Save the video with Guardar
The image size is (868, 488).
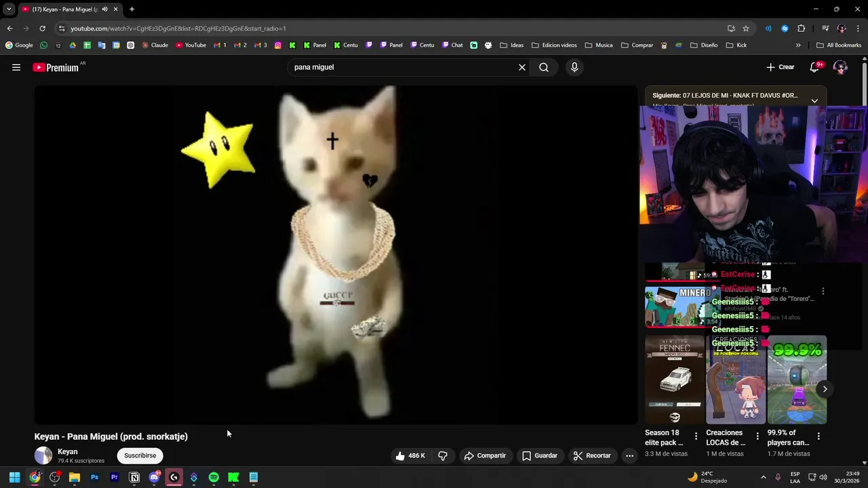pos(540,455)
